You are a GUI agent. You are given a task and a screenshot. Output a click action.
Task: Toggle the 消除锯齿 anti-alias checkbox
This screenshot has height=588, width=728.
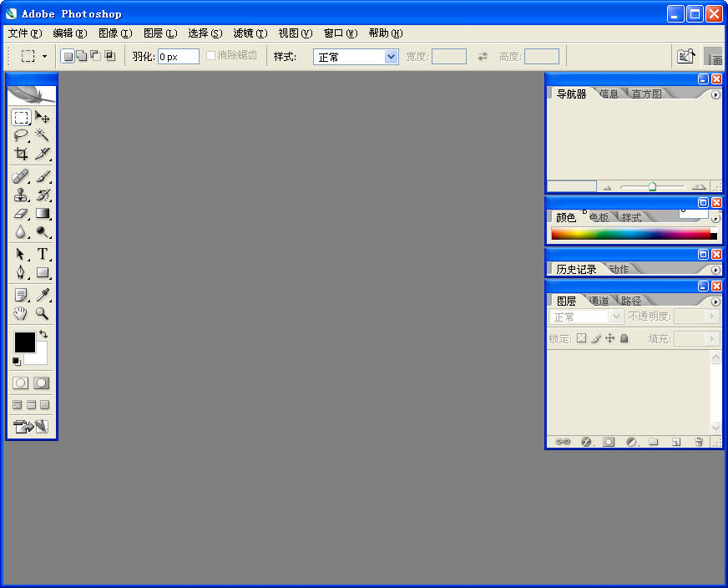coord(210,56)
